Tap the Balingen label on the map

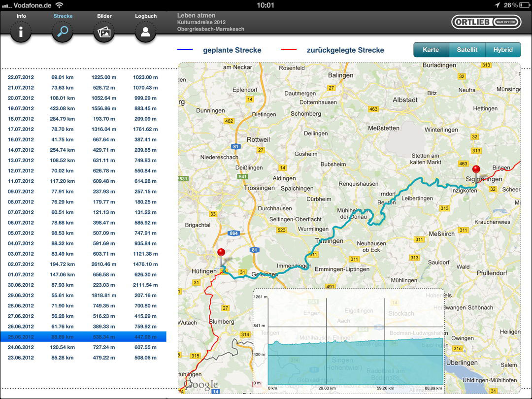coord(341,75)
